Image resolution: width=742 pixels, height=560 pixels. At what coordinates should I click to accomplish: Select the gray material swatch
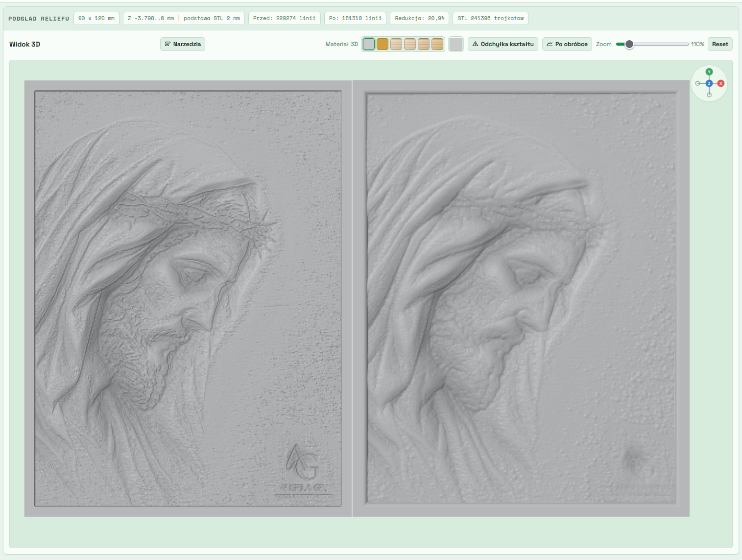369,44
